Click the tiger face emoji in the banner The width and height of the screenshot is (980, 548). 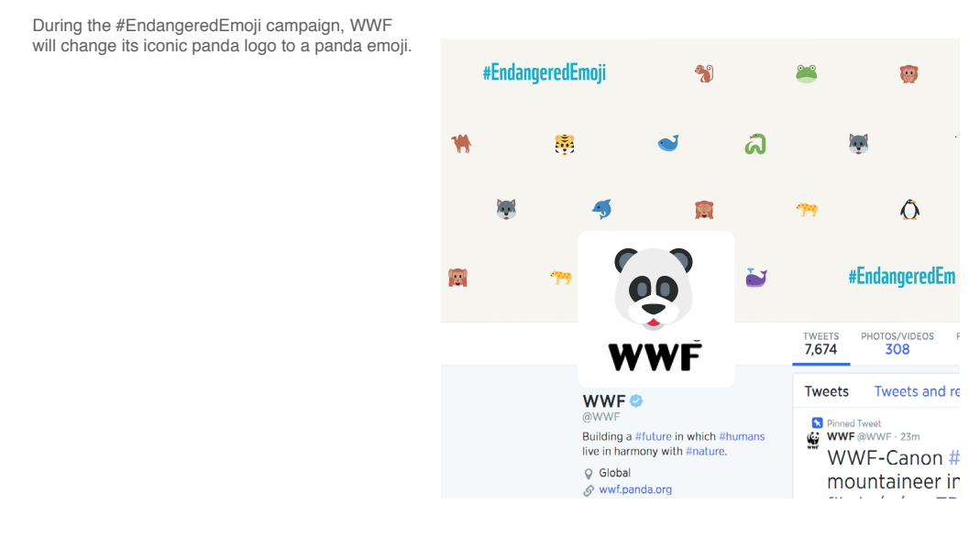[x=565, y=145]
